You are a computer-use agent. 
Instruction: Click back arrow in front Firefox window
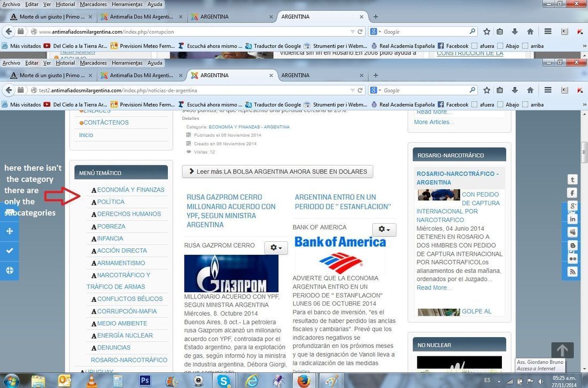tap(9, 90)
